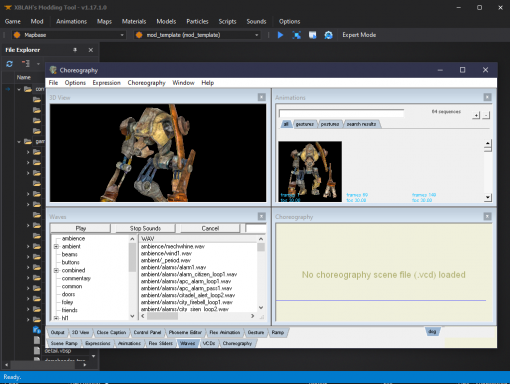Open the Expression menu in Choreography window
Image resolution: width=510 pixels, height=384 pixels.
pyautogui.click(x=107, y=83)
